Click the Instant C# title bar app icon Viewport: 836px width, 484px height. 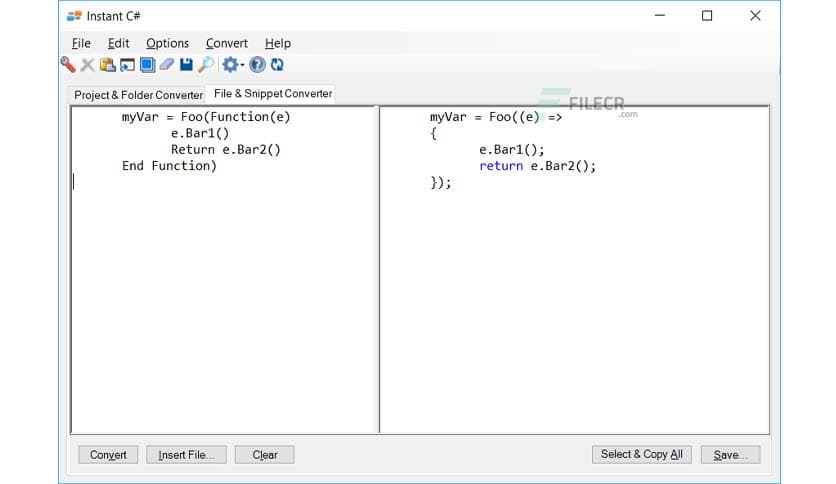click(x=74, y=16)
